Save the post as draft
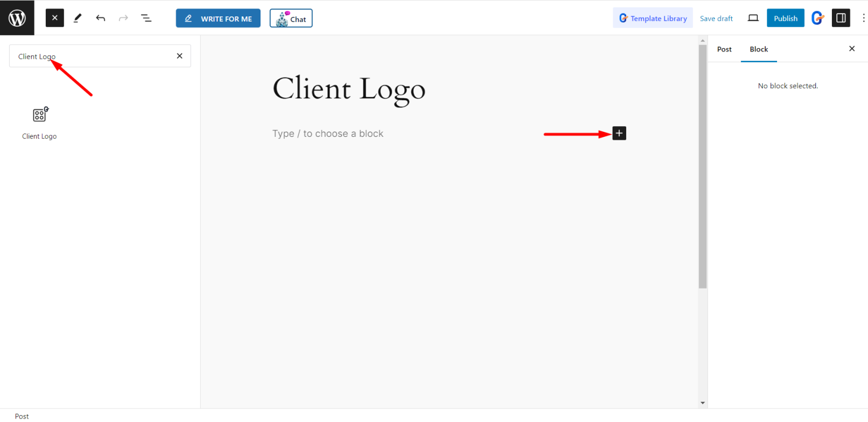The height and width of the screenshot is (422, 868). point(716,18)
